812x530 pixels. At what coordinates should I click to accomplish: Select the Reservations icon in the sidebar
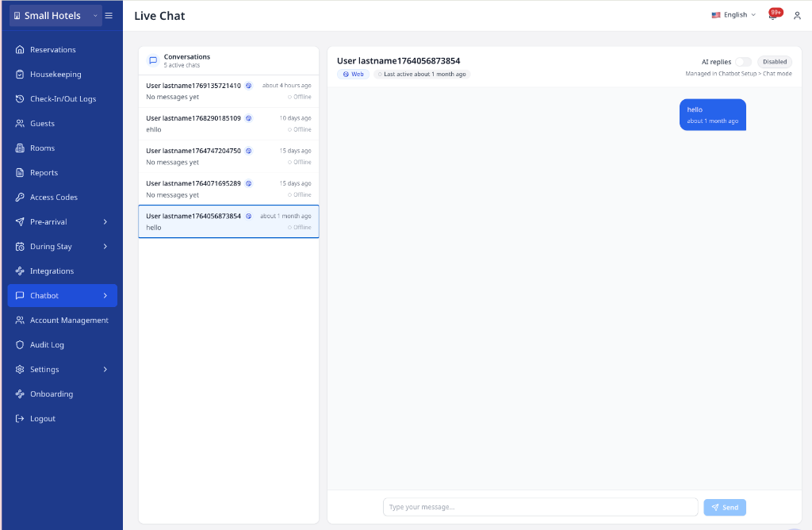click(19, 49)
